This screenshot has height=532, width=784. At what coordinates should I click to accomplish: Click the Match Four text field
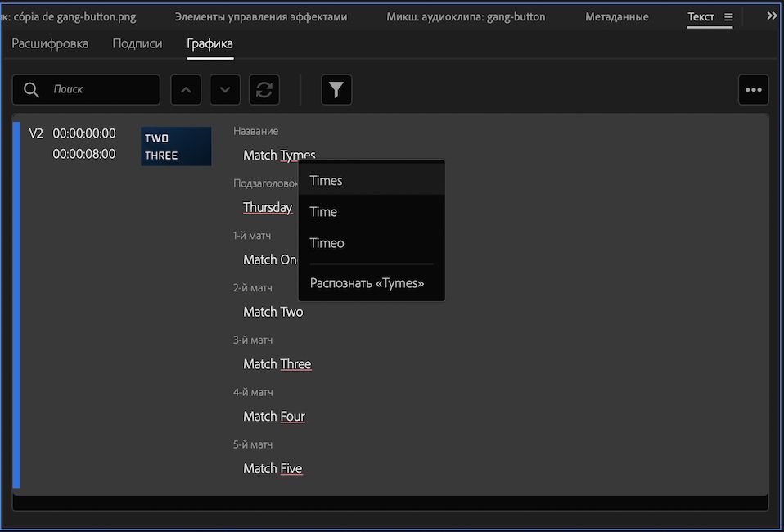tap(274, 416)
